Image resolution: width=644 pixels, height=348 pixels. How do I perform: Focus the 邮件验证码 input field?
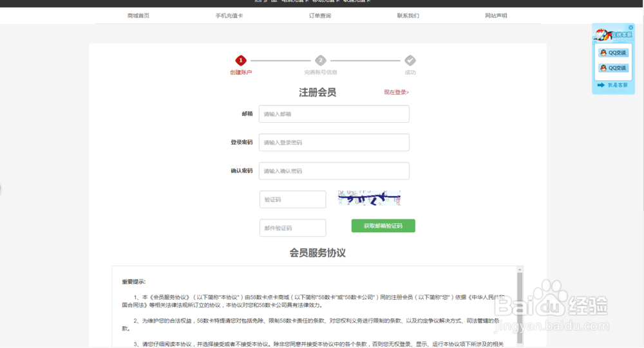point(293,228)
